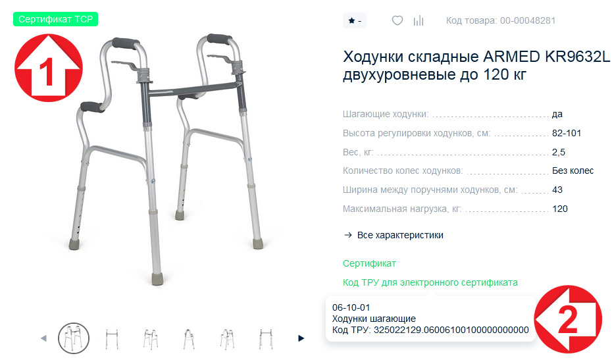
Task: Add product to favorites with heart icon
Action: coord(397,20)
